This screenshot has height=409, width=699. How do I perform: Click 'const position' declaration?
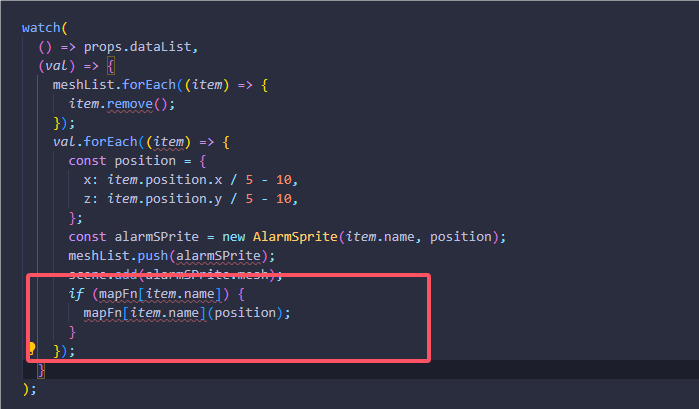click(x=122, y=161)
